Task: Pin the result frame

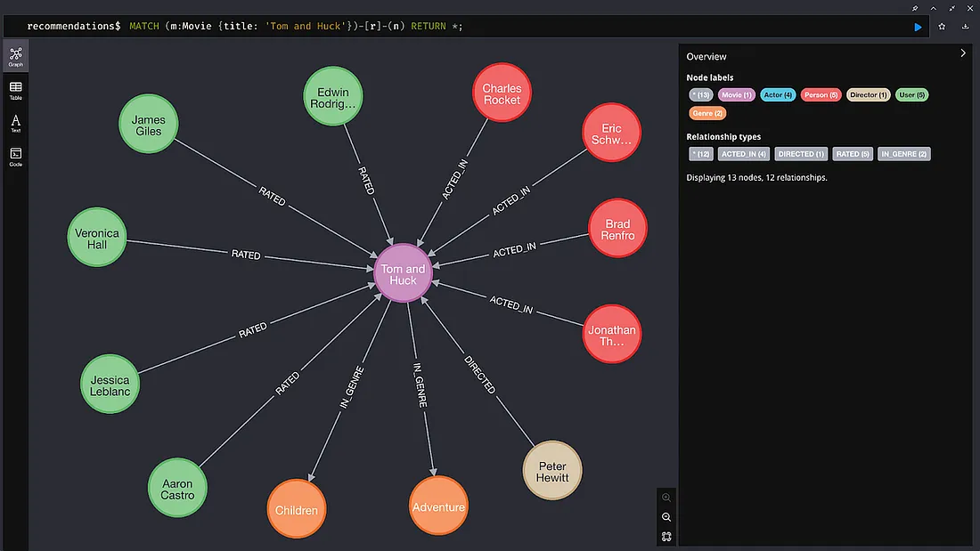Action: pyautogui.click(x=915, y=8)
